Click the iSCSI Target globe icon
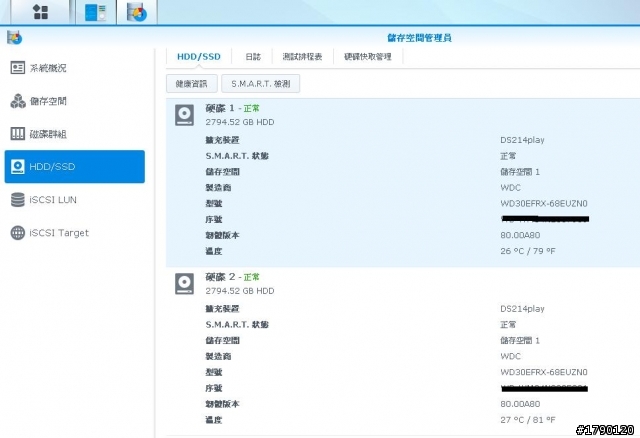Viewport: 640px width, 438px height. pyautogui.click(x=18, y=233)
